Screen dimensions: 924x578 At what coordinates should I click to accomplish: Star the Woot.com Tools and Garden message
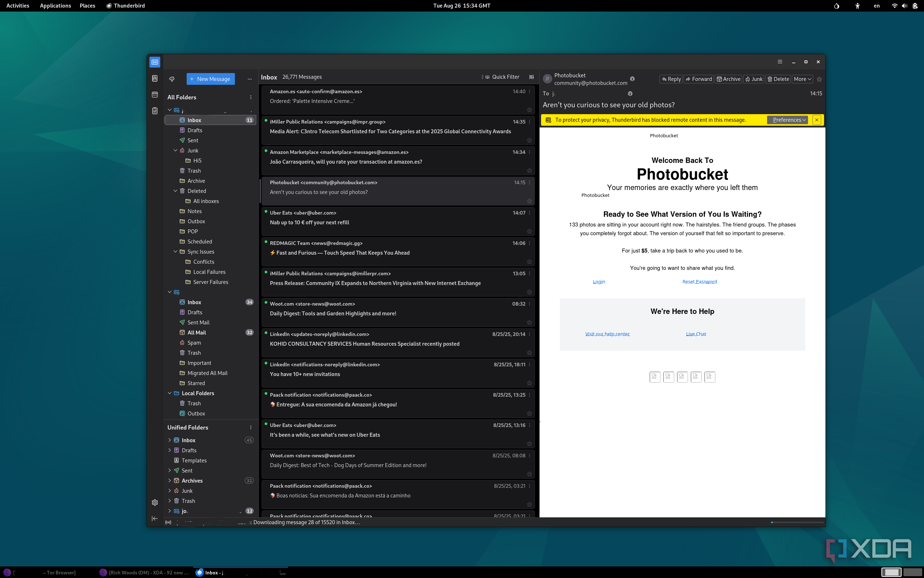pyautogui.click(x=529, y=322)
